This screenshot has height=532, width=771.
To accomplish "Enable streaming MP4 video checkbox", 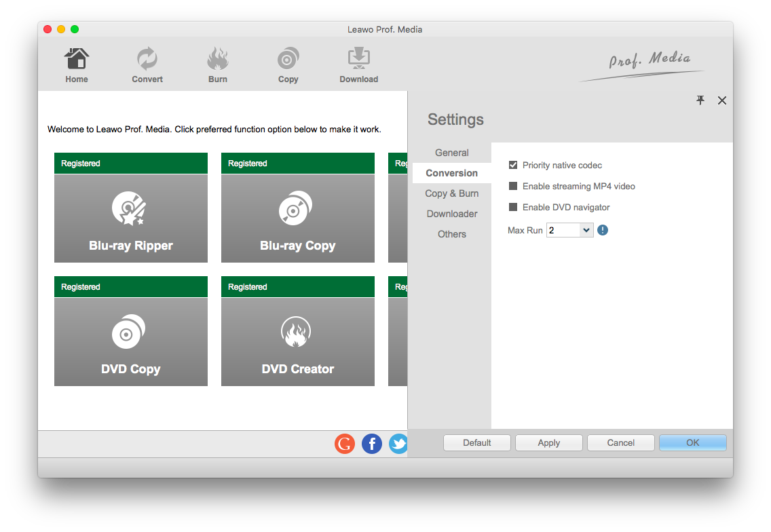I will click(x=513, y=186).
